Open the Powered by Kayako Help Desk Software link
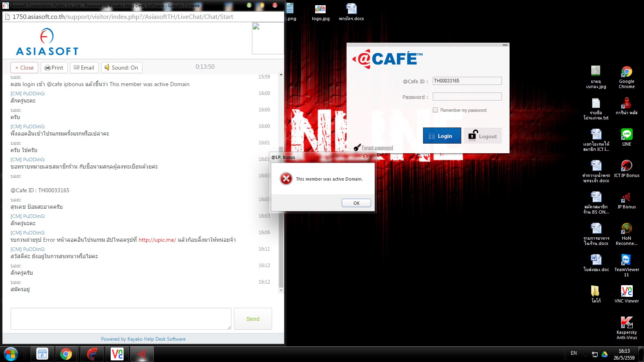Viewport: 644px width, 362px height. (x=143, y=339)
